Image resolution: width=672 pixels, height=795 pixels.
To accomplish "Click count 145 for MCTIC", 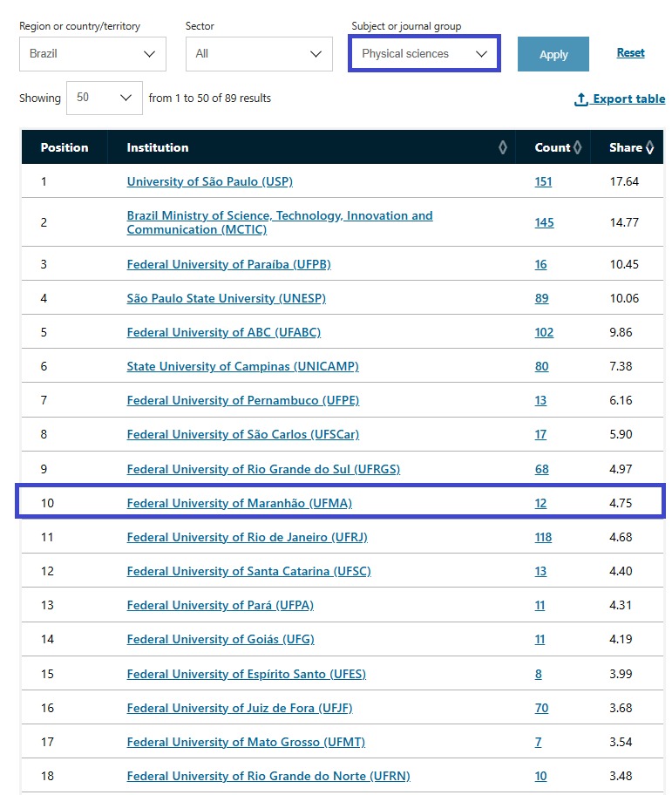I will pos(544,222).
